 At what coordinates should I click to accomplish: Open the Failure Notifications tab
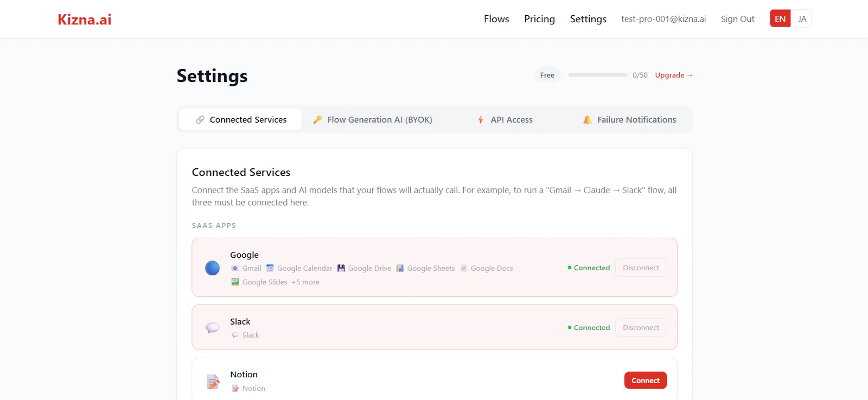[x=629, y=119]
